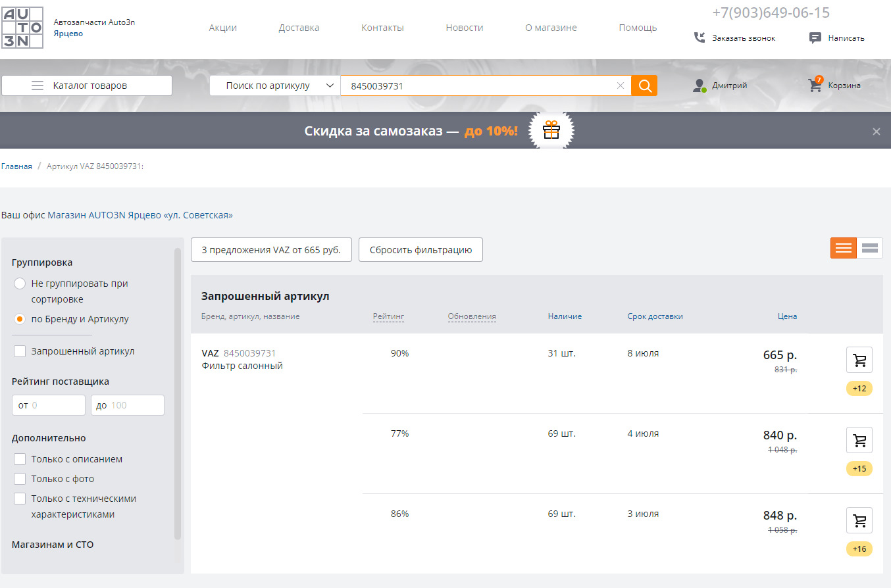The width and height of the screenshot is (891, 588).
Task: Open the VAZ 8450039731 product link
Action: tap(239, 353)
